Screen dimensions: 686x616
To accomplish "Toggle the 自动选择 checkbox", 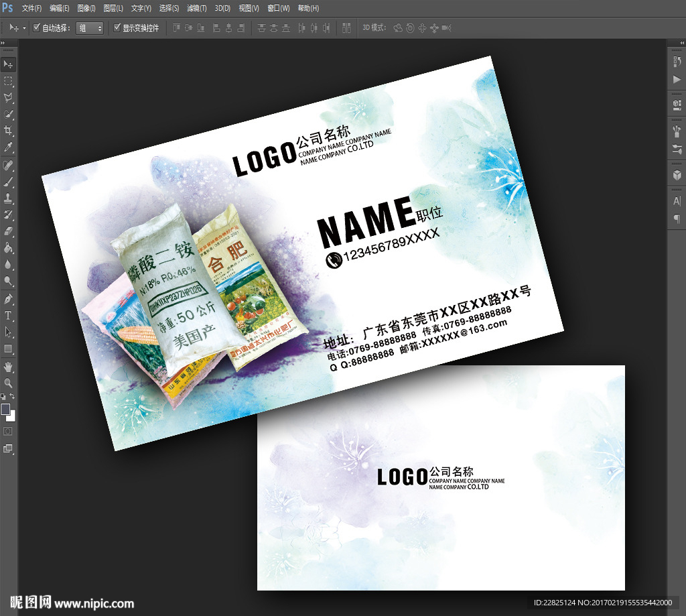I will pyautogui.click(x=37, y=27).
